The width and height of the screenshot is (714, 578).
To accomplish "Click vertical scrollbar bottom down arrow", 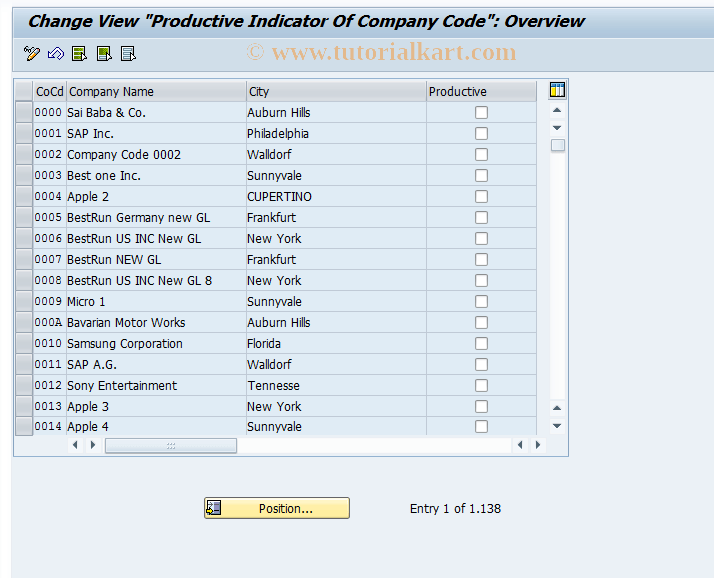I will tap(557, 426).
